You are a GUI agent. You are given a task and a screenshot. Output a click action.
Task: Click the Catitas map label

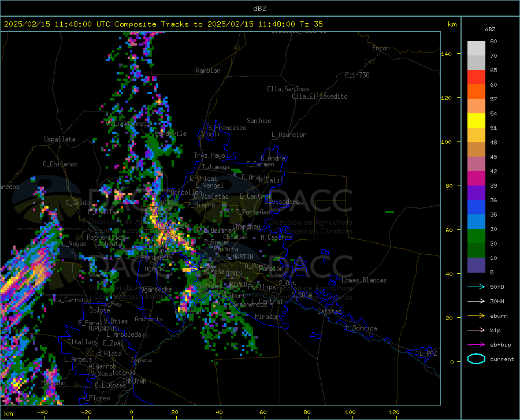click(330, 311)
